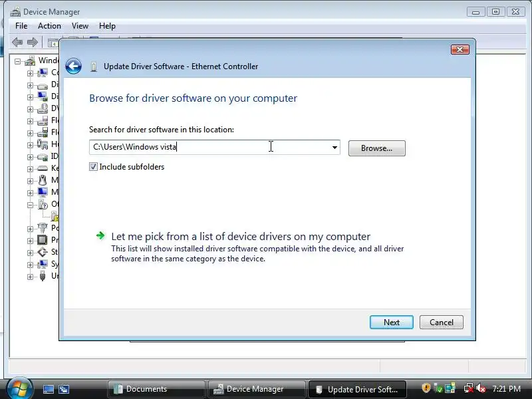The image size is (532, 399).
Task: Expand the Human Interface Devices node
Action: click(30, 145)
